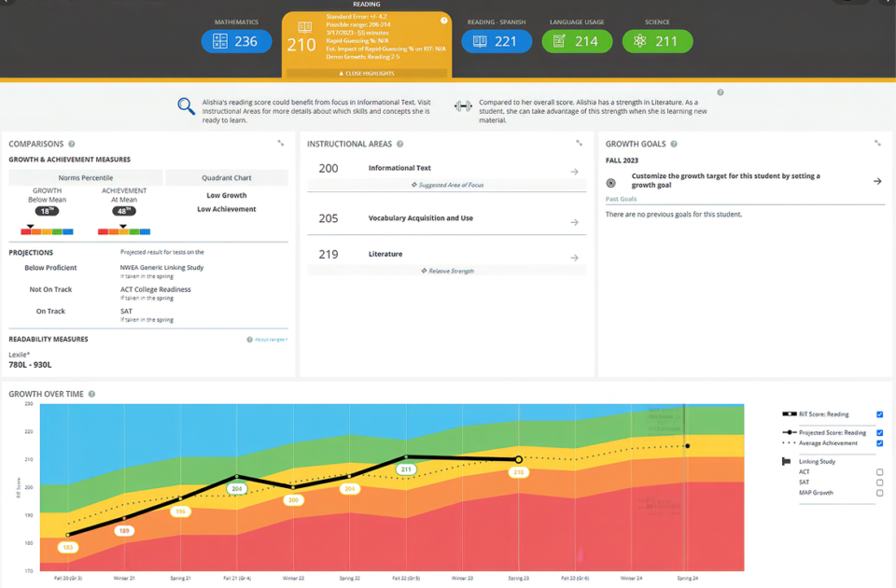Click the help icon beside Comparisons heading

(x=72, y=144)
